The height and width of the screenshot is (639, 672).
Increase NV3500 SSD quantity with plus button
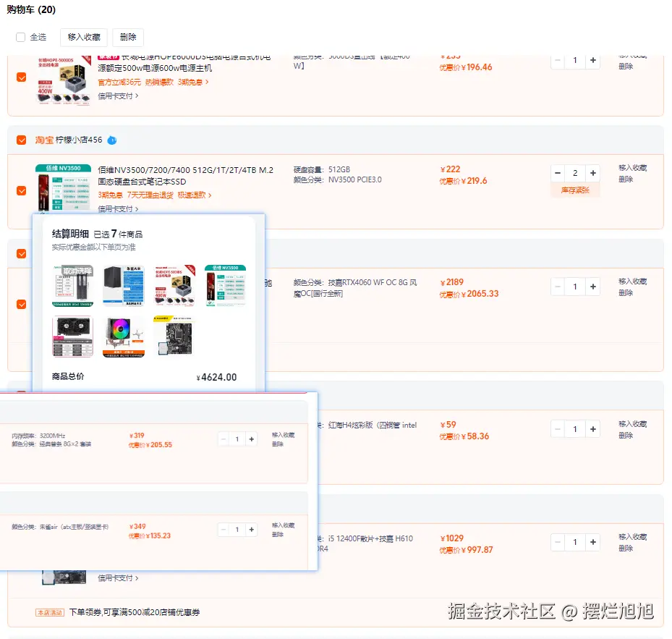pyautogui.click(x=592, y=173)
